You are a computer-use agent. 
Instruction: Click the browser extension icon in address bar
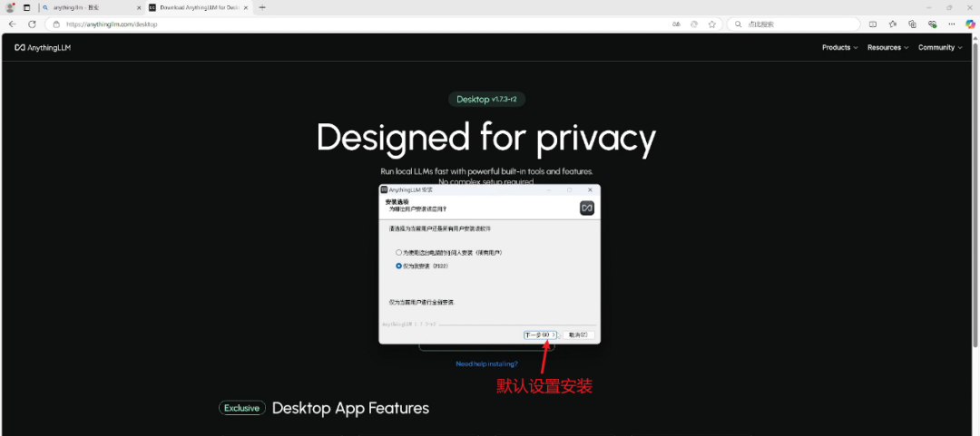coord(694,24)
